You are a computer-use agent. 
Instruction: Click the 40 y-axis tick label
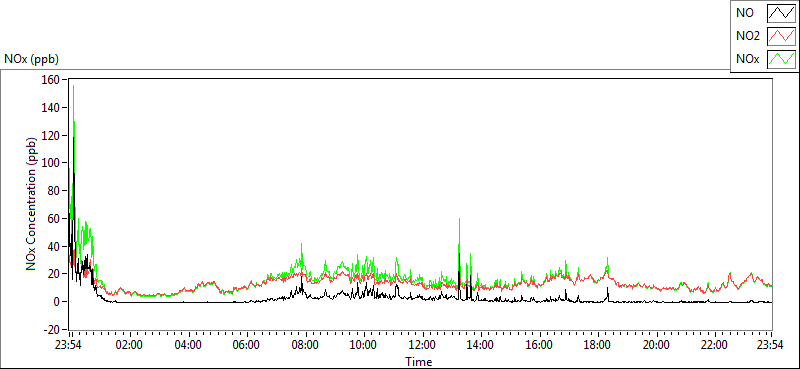[x=55, y=246]
